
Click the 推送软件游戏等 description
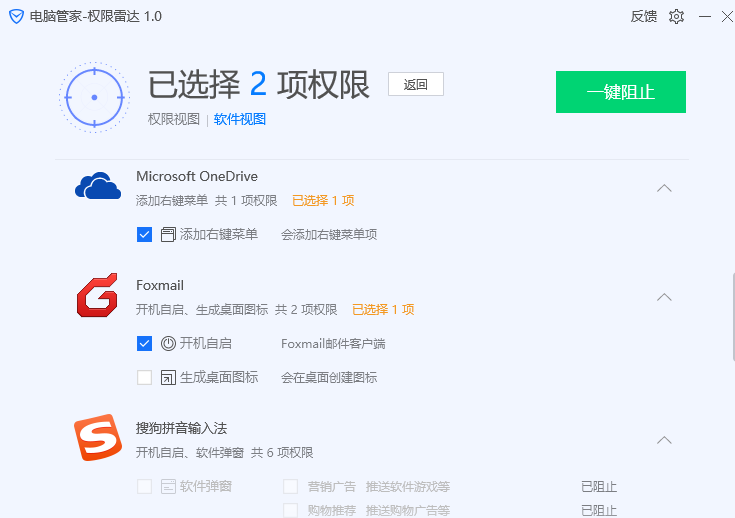tap(408, 487)
